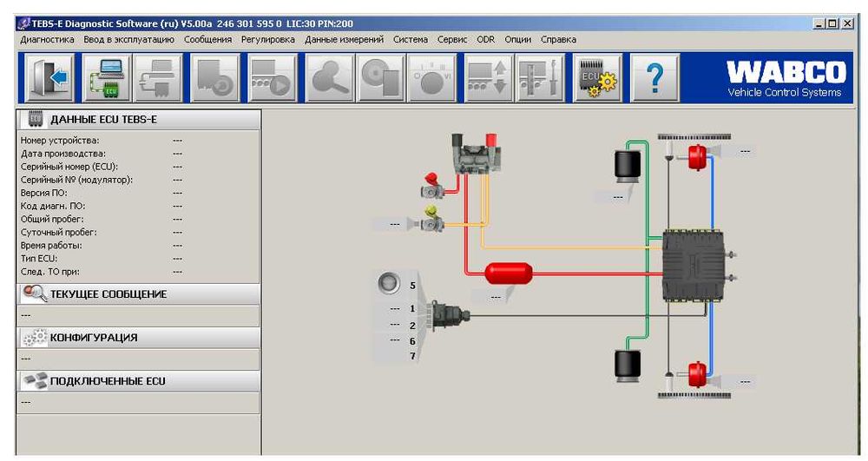
Task: Click the Суточный пробег: row label
Action: [58, 233]
